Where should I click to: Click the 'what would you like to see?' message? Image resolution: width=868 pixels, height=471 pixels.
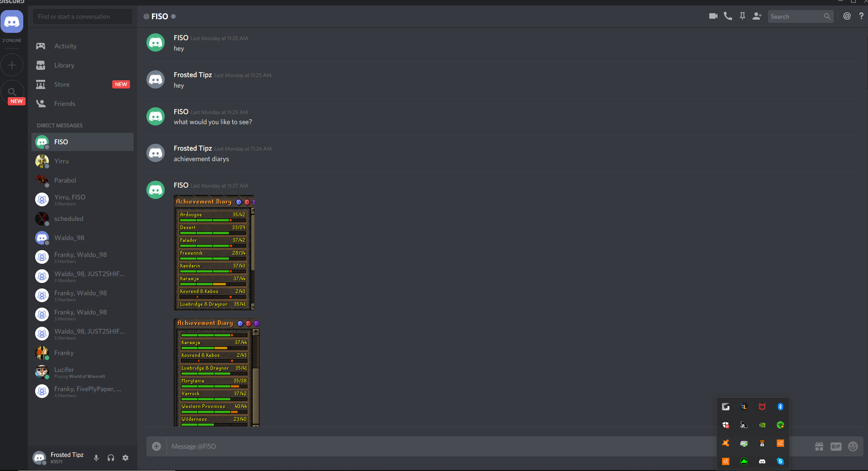[213, 122]
